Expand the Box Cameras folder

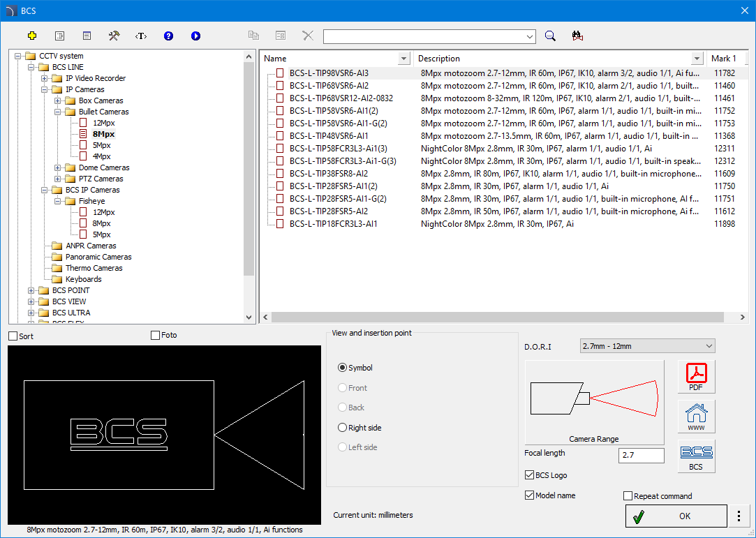point(57,100)
